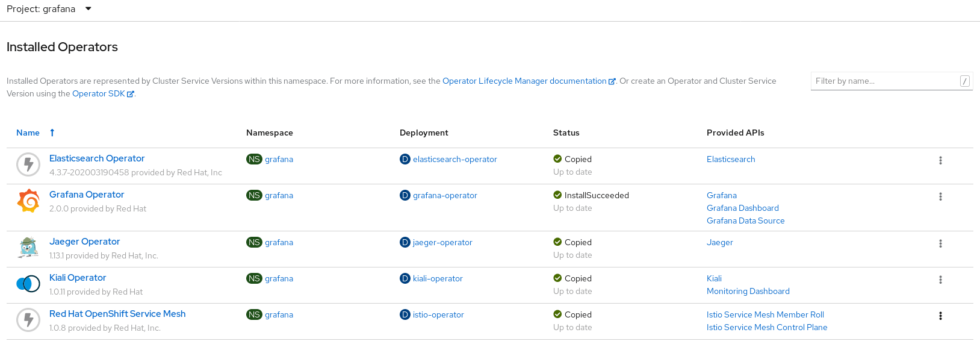Open kebab menu for Grafana Operator row
The height and width of the screenshot is (344, 980).
(x=940, y=196)
